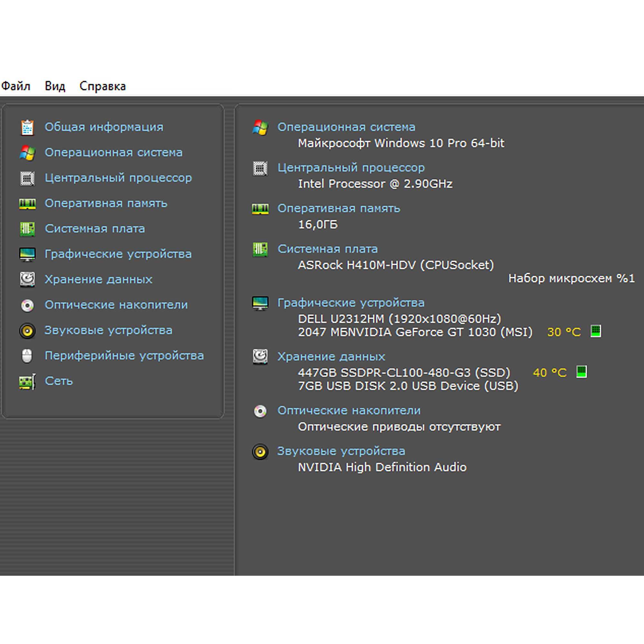Click the mouse icon for peripherals
The image size is (644, 644).
pyautogui.click(x=27, y=356)
